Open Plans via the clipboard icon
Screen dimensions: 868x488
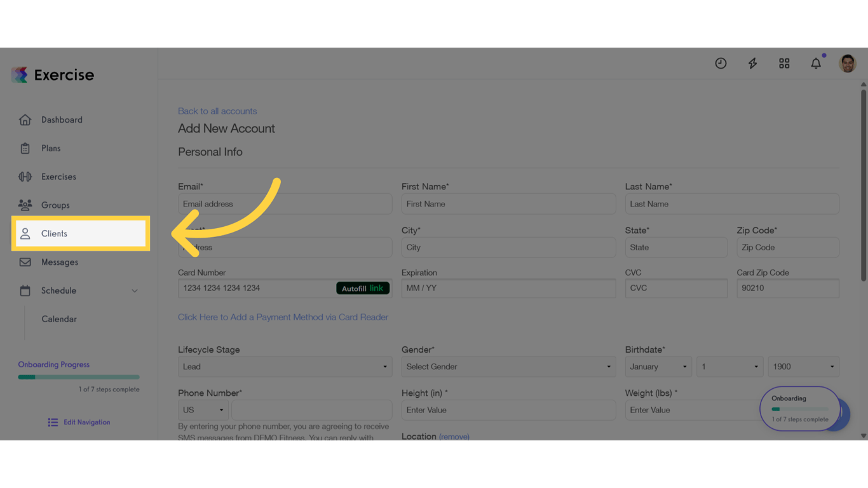point(25,148)
